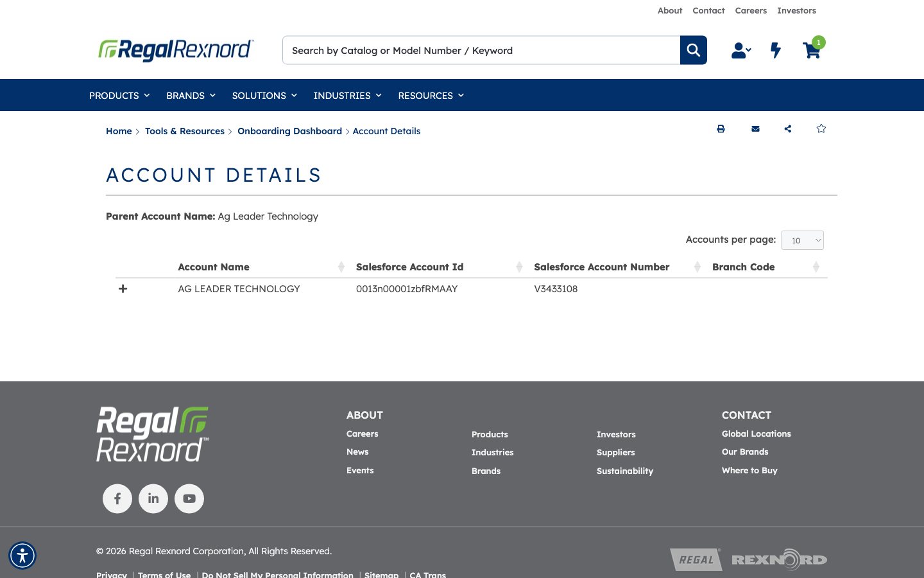Click the V3433108 account number cell

click(556, 289)
